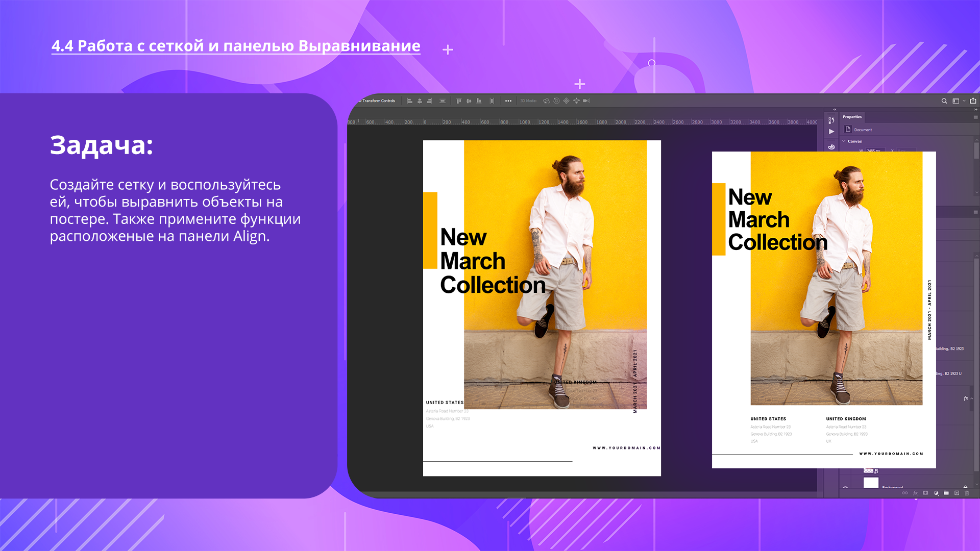Click Distribute horizontally icon
The image size is (980, 551).
pos(492,101)
